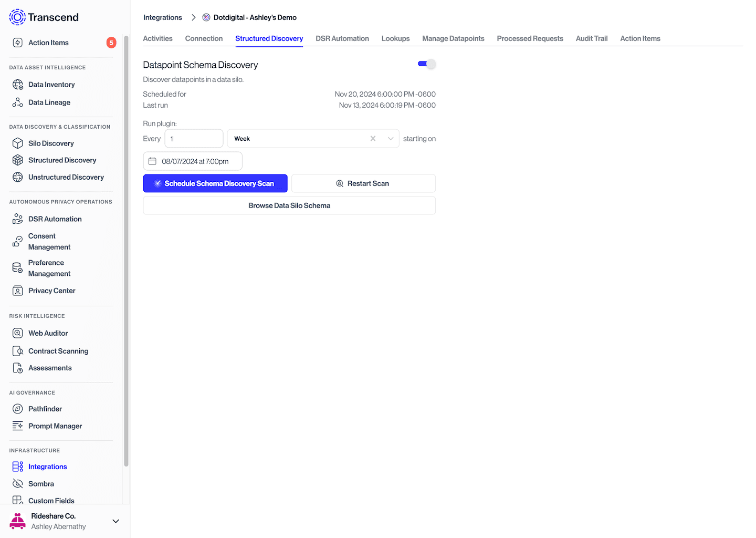756x538 pixels.
Task: Open the scan frequency unit dropdown
Action: pos(390,138)
